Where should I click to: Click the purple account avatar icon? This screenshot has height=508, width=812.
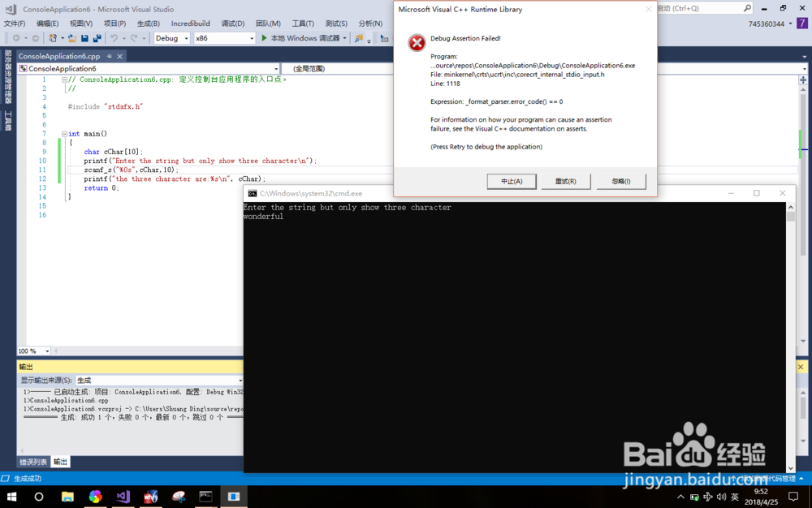(802, 24)
